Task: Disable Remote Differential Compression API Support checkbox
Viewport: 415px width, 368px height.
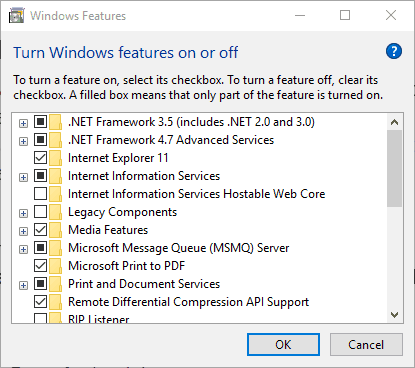Action: [40, 301]
